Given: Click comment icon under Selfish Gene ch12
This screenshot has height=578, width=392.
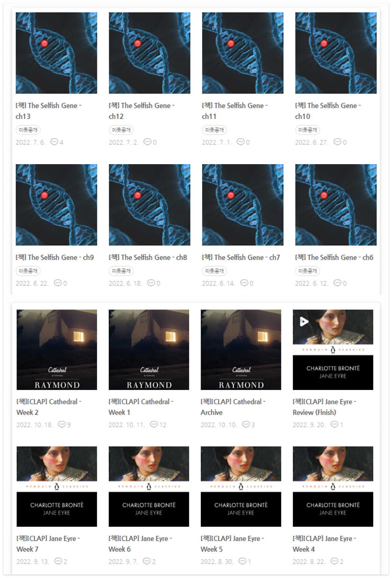Looking at the screenshot, I should pyautogui.click(x=148, y=142).
